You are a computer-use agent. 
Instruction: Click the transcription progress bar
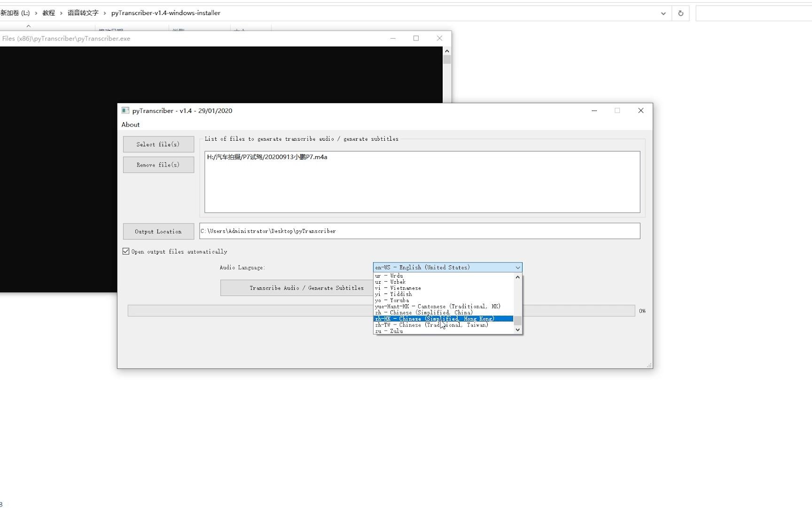pyautogui.click(x=381, y=311)
